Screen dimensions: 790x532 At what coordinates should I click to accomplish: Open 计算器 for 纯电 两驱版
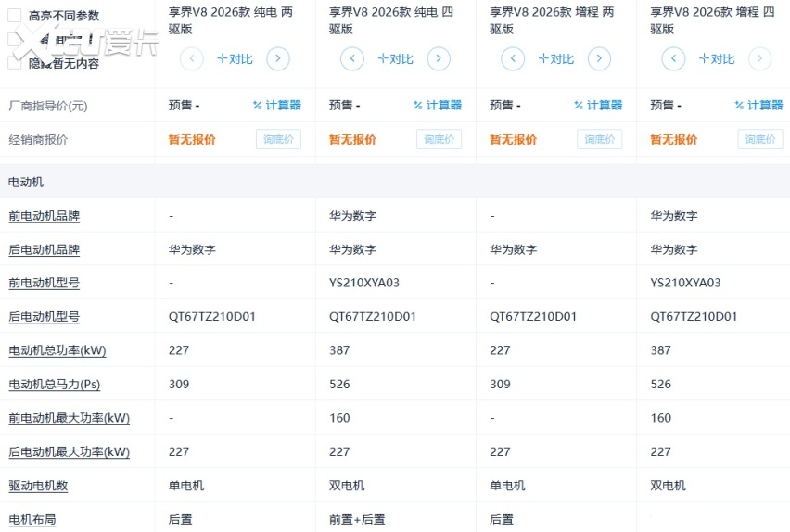coord(277,105)
